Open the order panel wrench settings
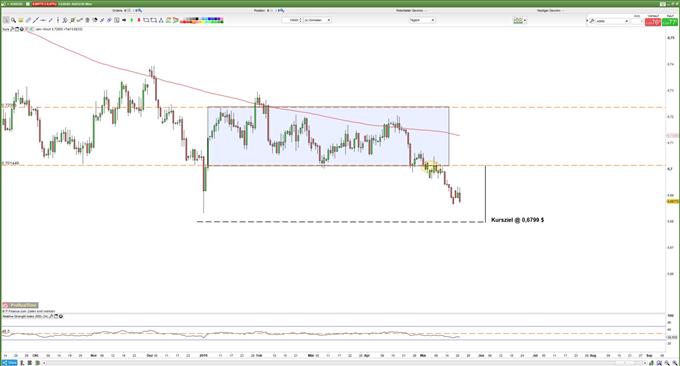The image size is (680, 366). tap(592, 21)
